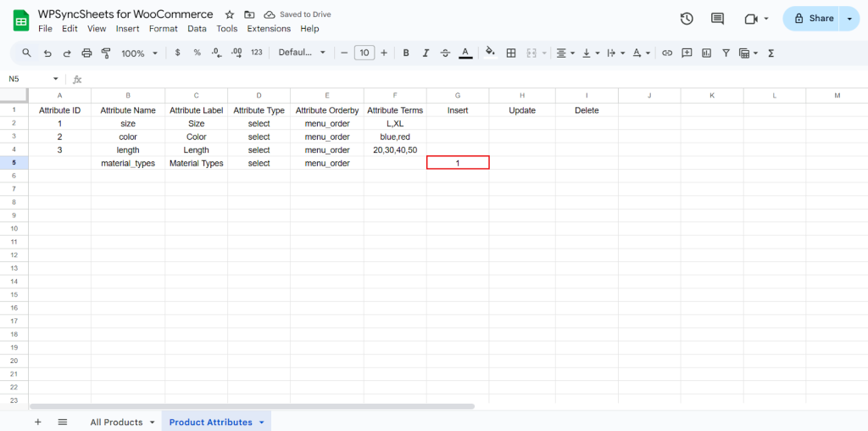Print the spreadsheet
The width and height of the screenshot is (868, 431).
pyautogui.click(x=86, y=53)
